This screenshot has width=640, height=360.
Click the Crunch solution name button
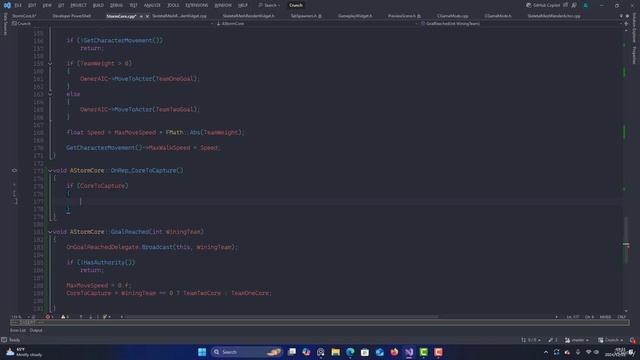click(x=296, y=5)
